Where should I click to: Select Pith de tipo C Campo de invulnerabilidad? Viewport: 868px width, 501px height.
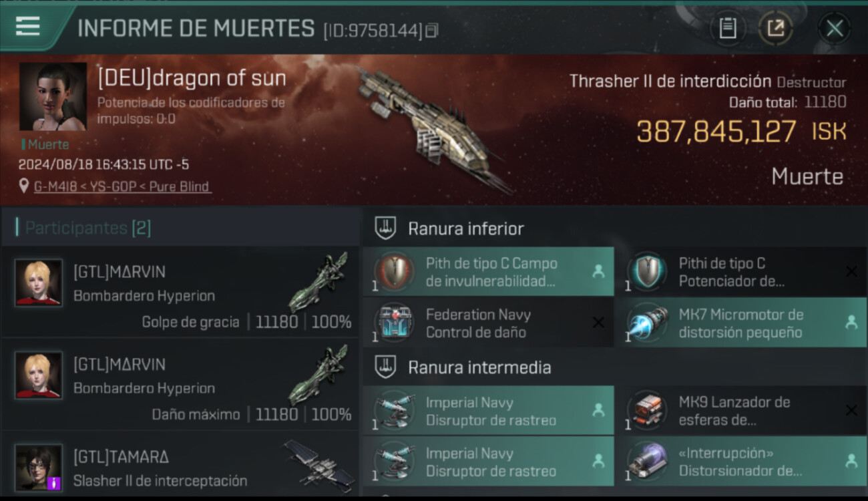pyautogui.click(x=488, y=272)
